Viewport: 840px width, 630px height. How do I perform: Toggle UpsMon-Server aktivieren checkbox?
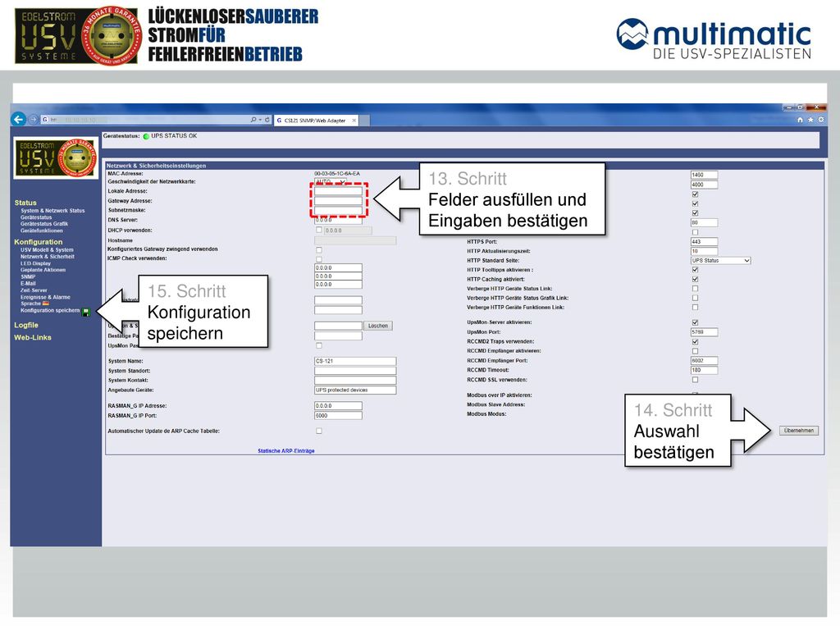[x=695, y=322]
